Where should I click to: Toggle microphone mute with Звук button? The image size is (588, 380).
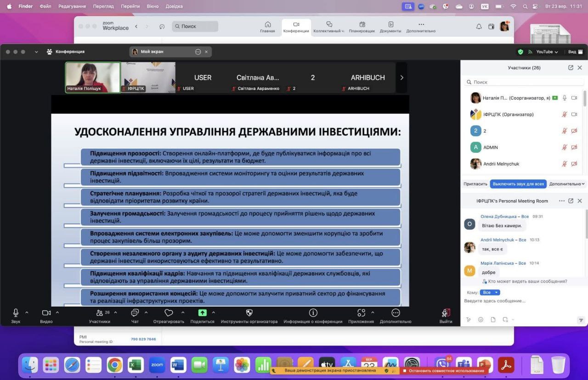tap(16, 313)
